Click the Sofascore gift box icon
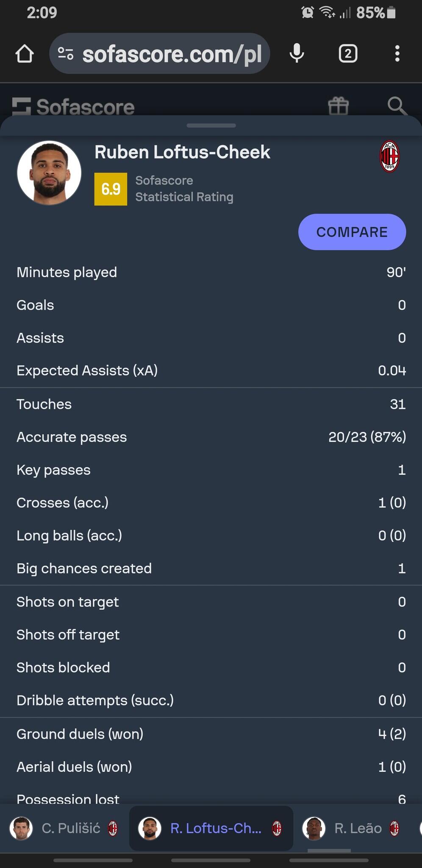Viewport: 422px width, 868px height. [338, 106]
